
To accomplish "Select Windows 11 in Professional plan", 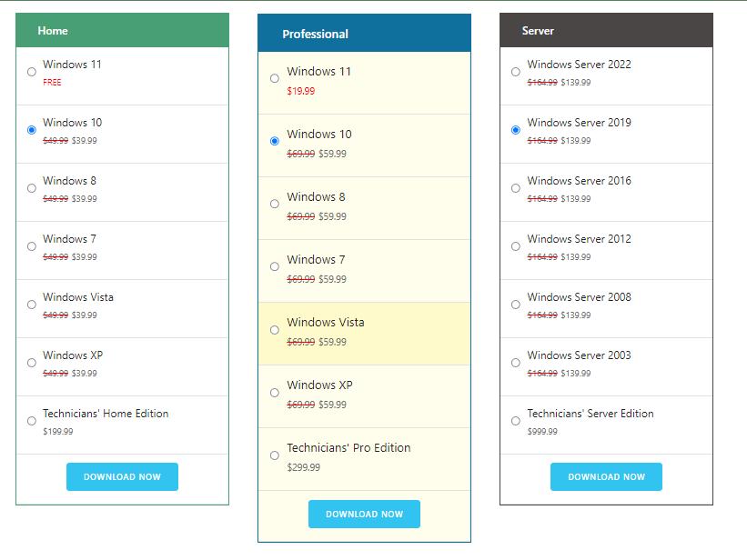I will click(275, 78).
